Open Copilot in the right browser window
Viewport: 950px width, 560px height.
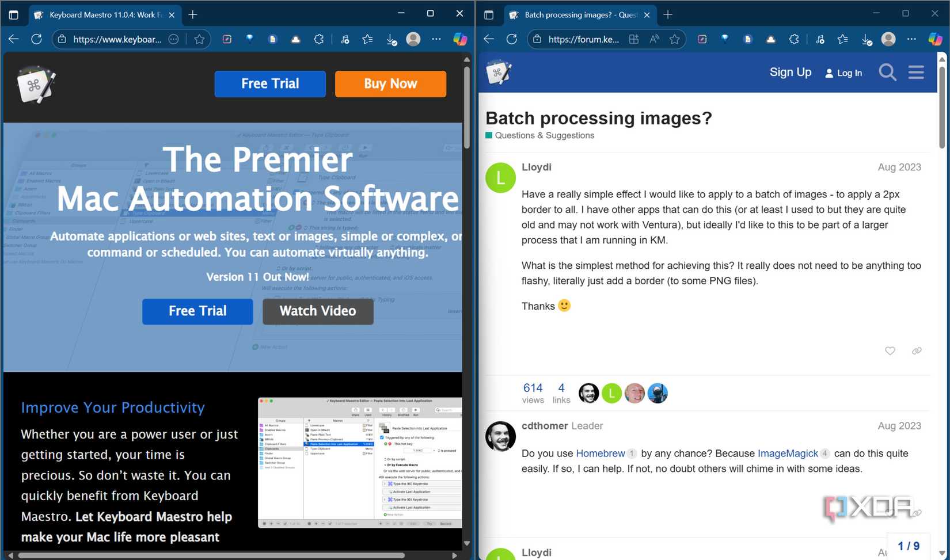(x=934, y=39)
